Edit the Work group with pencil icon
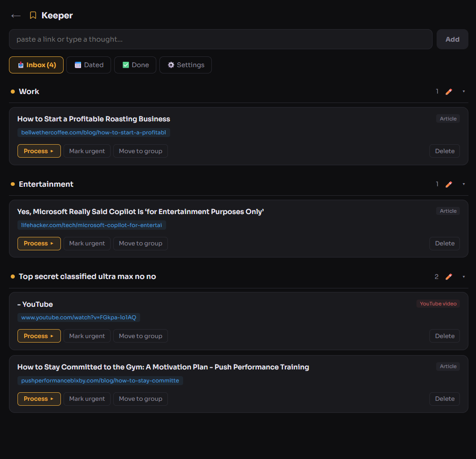This screenshot has width=476, height=459. pos(449,91)
